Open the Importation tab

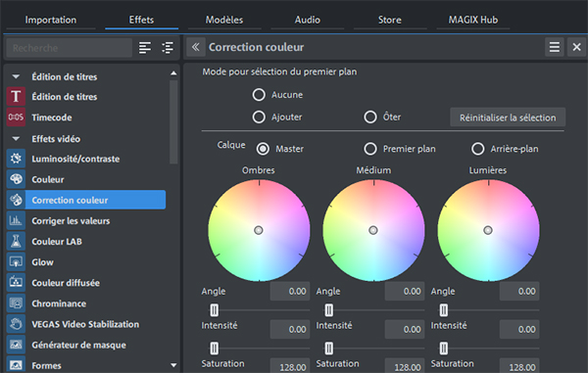point(51,20)
